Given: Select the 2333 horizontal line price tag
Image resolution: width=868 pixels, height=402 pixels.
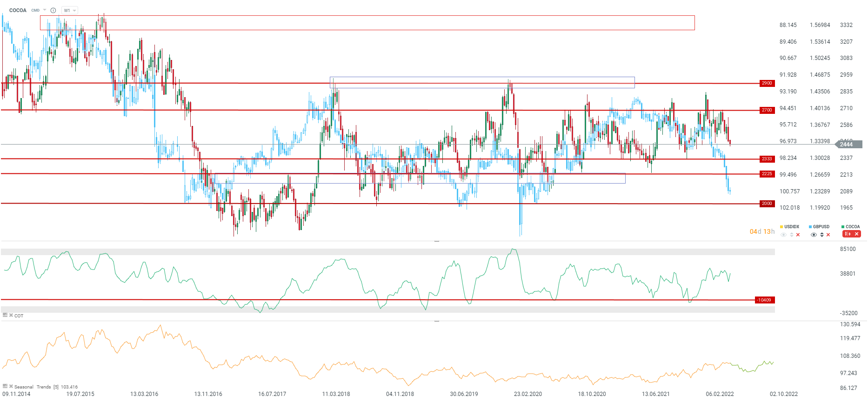Looking at the screenshot, I should pyautogui.click(x=767, y=159).
